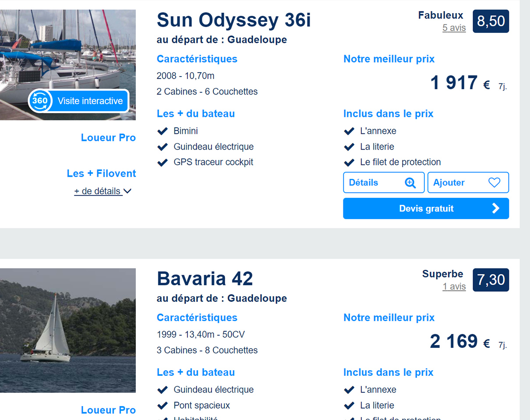The height and width of the screenshot is (420, 530).
Task: Click the checkmark next to Pont spacieux
Action: point(163,406)
